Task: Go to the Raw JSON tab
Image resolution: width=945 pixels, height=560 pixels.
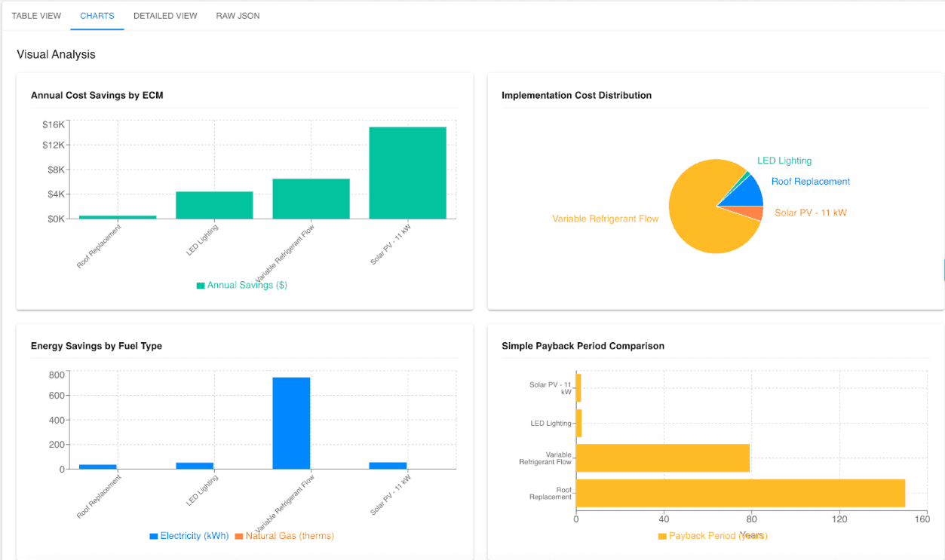Action: point(238,16)
